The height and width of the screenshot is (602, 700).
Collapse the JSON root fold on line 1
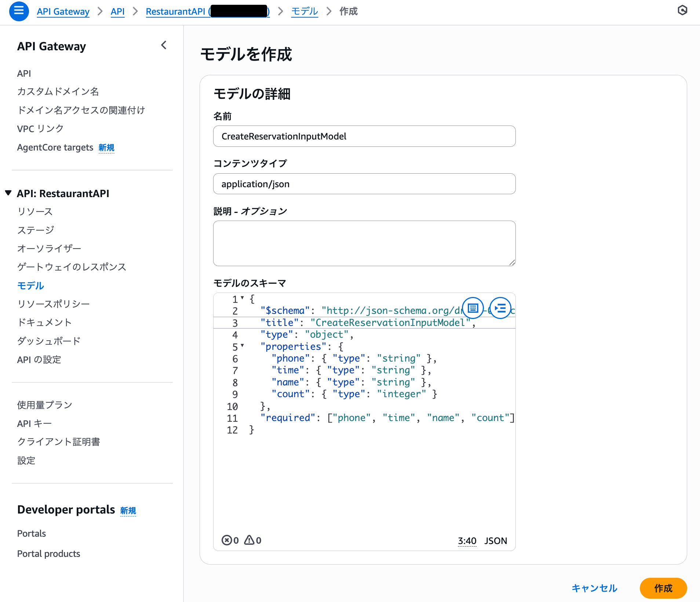[243, 298]
